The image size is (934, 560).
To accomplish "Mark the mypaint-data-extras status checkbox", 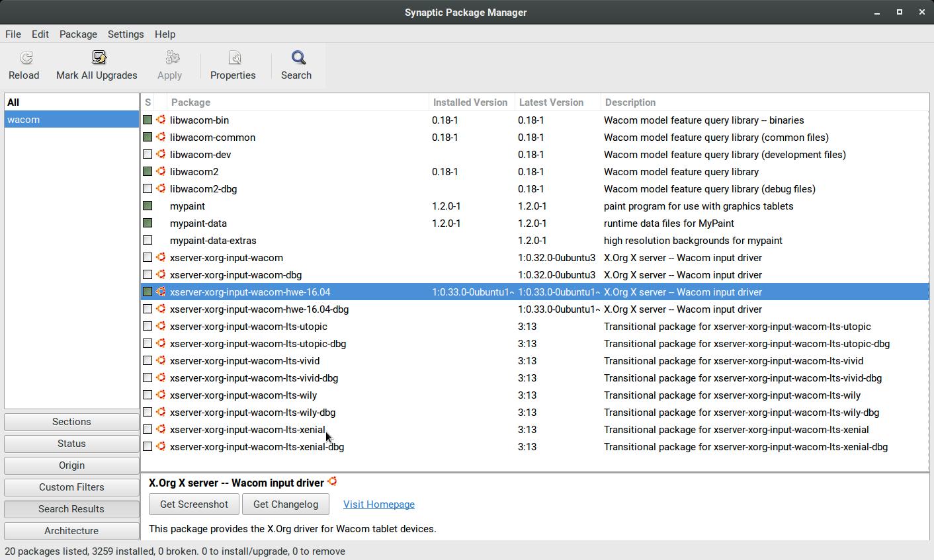I will [148, 241].
